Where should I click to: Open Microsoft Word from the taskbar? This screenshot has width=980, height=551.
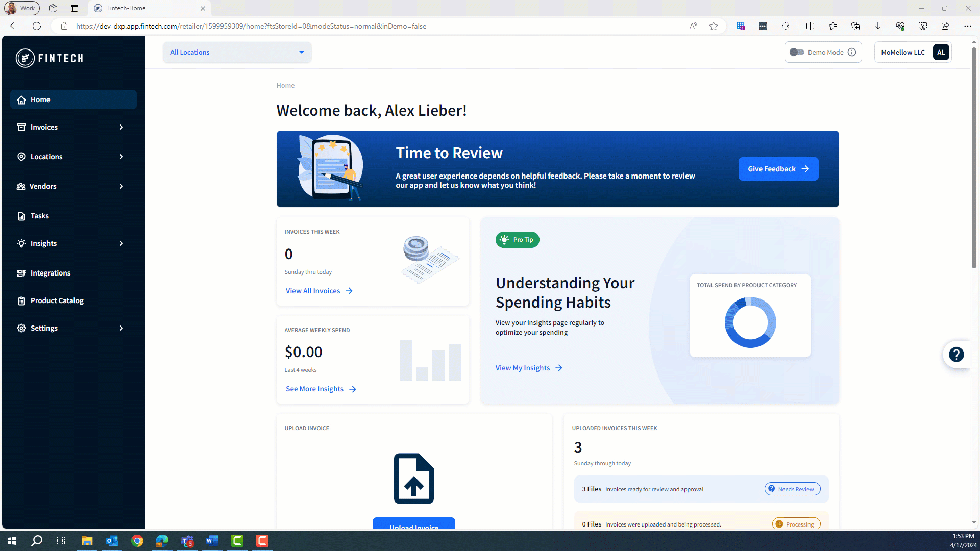click(x=212, y=541)
